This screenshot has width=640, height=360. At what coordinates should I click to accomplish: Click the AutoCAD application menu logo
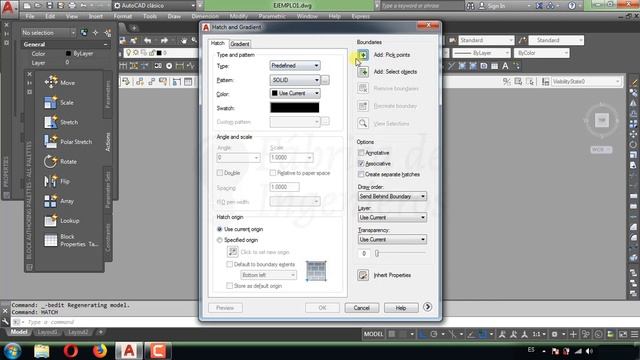tap(9, 7)
